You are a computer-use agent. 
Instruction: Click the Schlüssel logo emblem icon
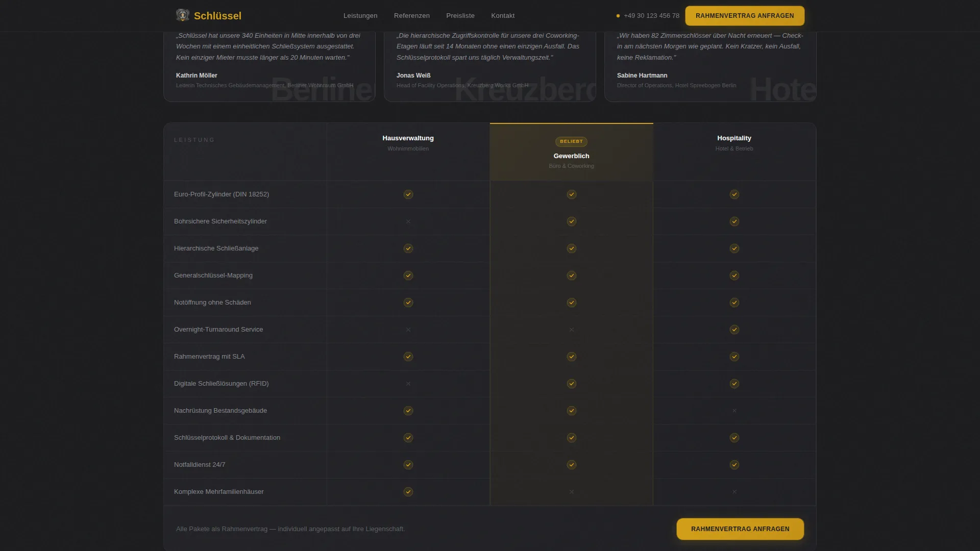[x=182, y=15]
